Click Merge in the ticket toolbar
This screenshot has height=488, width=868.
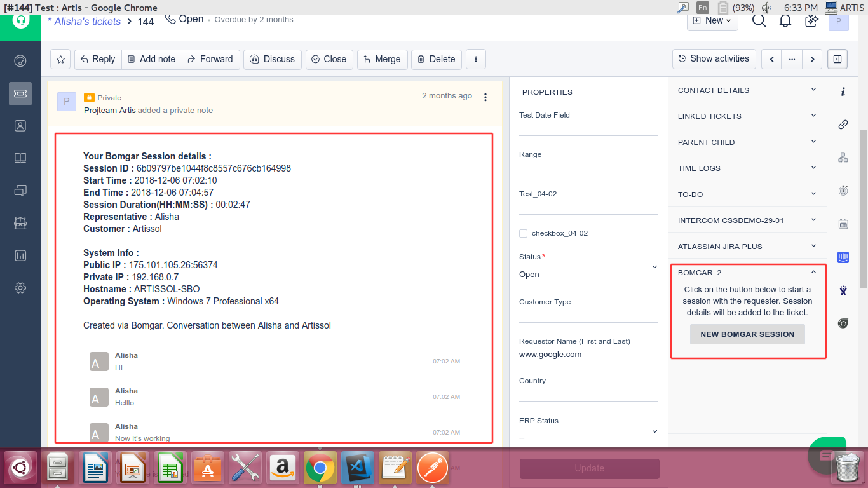381,59
